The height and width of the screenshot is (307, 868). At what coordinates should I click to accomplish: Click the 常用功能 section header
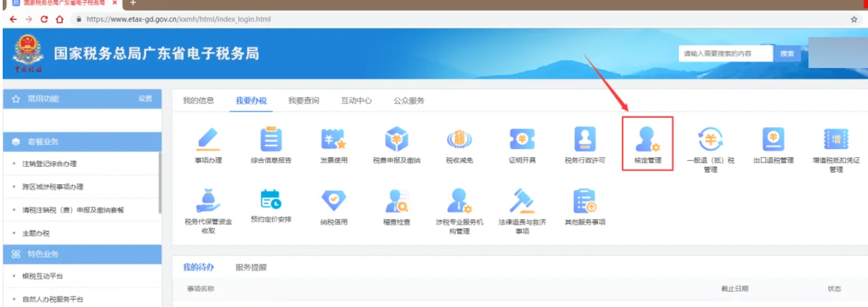82,99
